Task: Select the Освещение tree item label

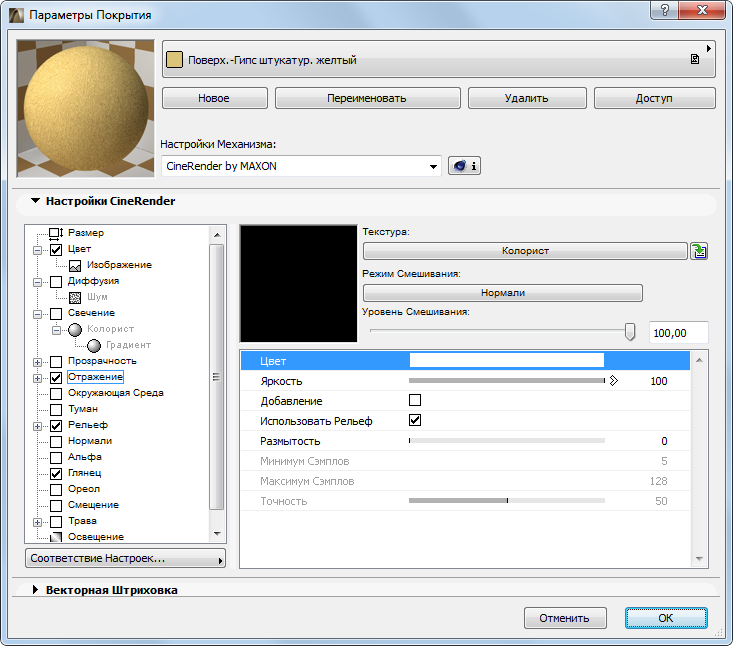Action: click(x=96, y=537)
